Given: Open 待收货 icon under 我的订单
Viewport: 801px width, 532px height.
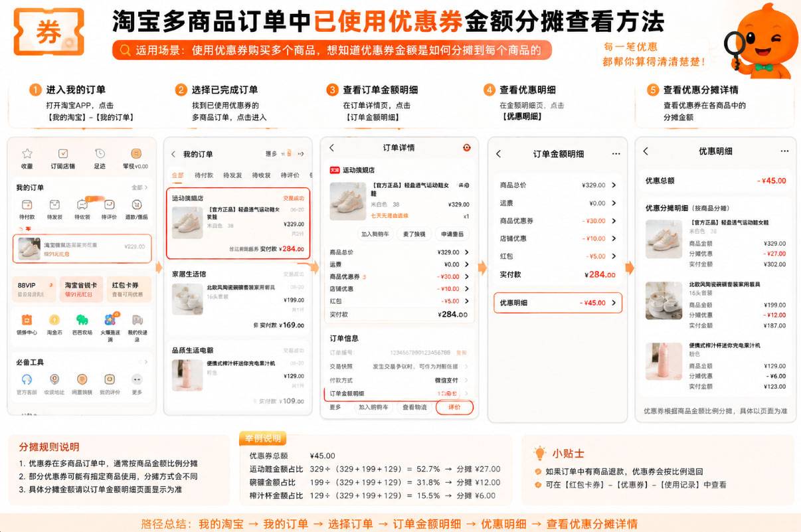Looking at the screenshot, I should (x=82, y=205).
